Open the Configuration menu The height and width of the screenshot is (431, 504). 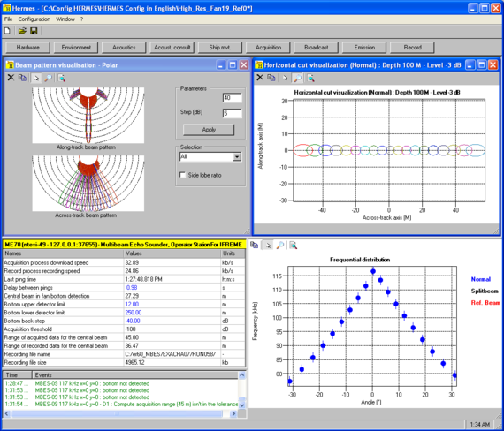coord(34,19)
